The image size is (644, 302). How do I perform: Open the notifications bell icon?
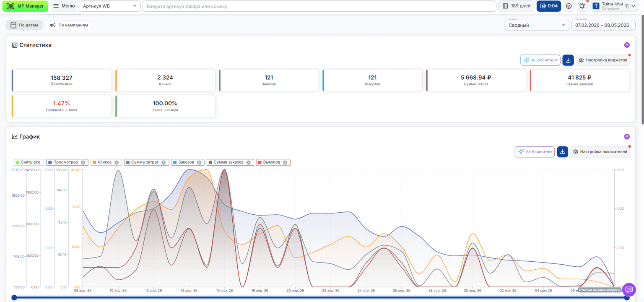click(582, 6)
